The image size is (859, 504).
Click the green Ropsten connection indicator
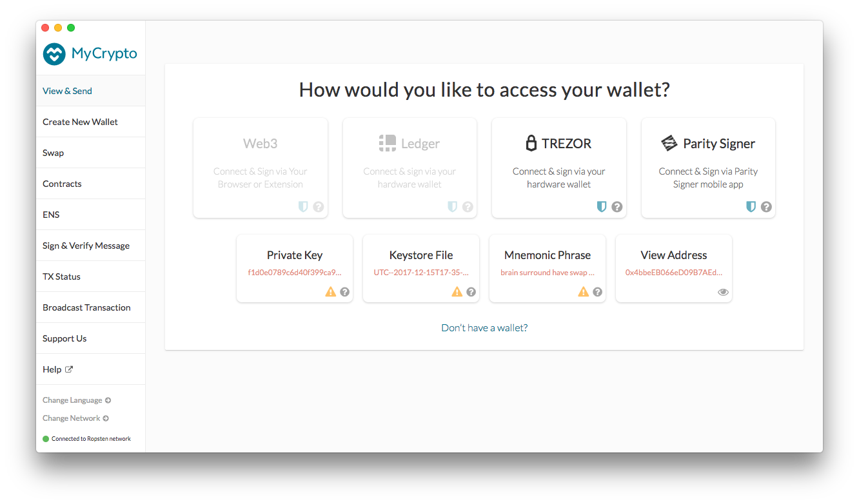point(45,438)
